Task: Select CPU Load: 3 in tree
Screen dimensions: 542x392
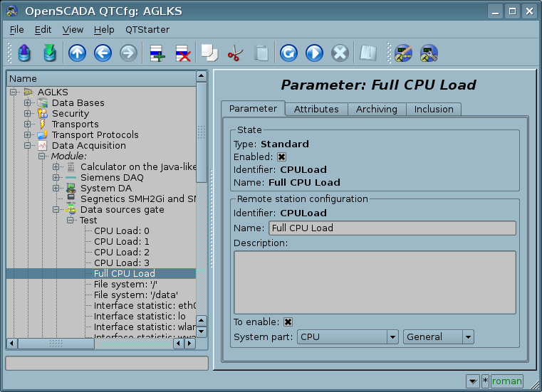Action: click(121, 263)
